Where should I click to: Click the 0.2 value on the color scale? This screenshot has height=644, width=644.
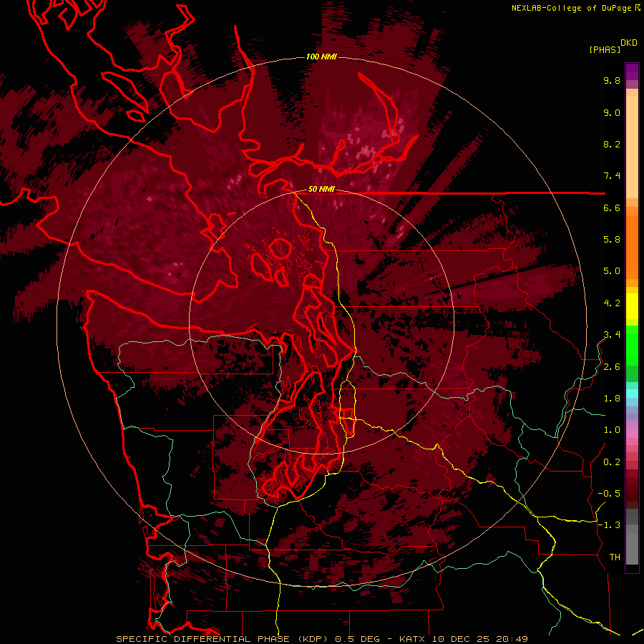coord(612,462)
